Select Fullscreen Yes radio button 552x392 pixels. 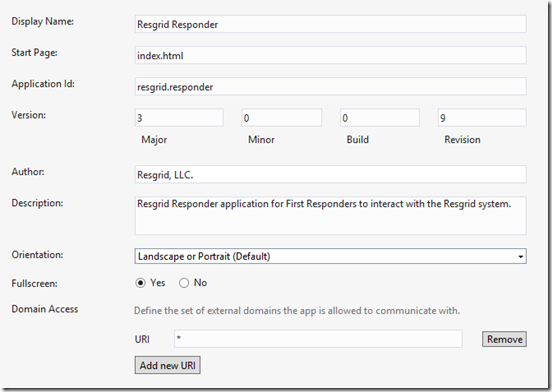pyautogui.click(x=140, y=283)
